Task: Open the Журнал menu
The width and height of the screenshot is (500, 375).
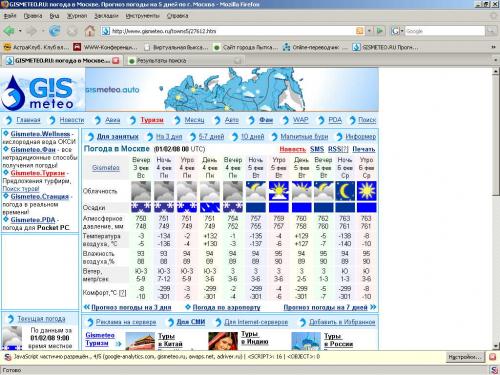Action: 77,16
